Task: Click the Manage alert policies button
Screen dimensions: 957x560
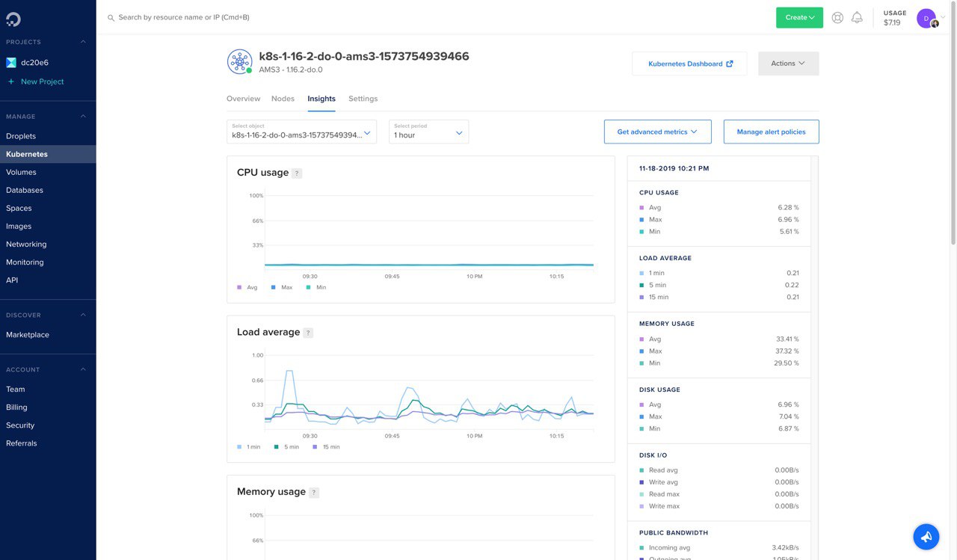Action: tap(771, 132)
